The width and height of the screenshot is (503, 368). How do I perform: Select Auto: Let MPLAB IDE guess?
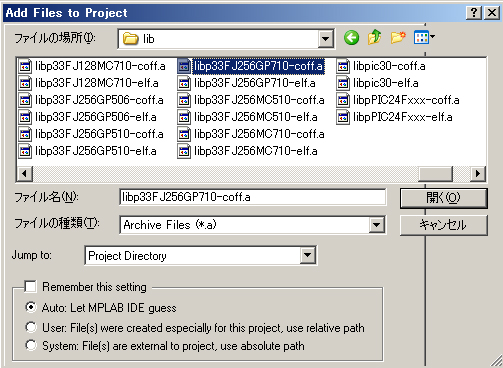31,307
